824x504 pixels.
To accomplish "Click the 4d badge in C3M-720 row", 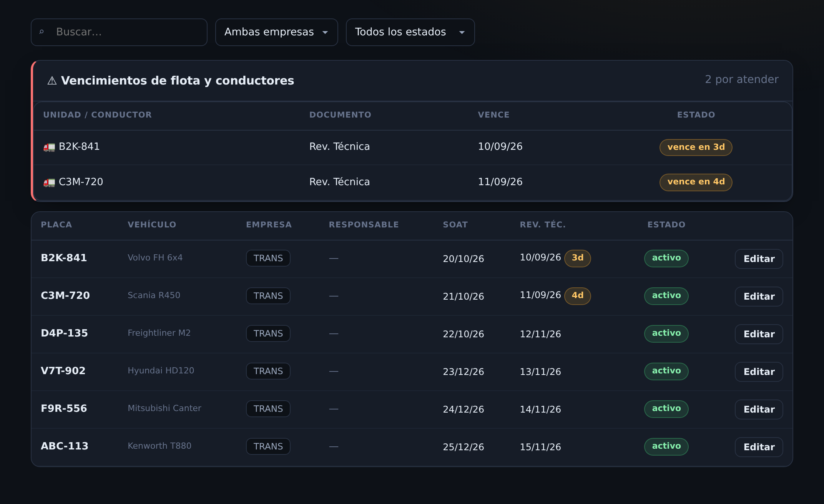I will coord(578,296).
